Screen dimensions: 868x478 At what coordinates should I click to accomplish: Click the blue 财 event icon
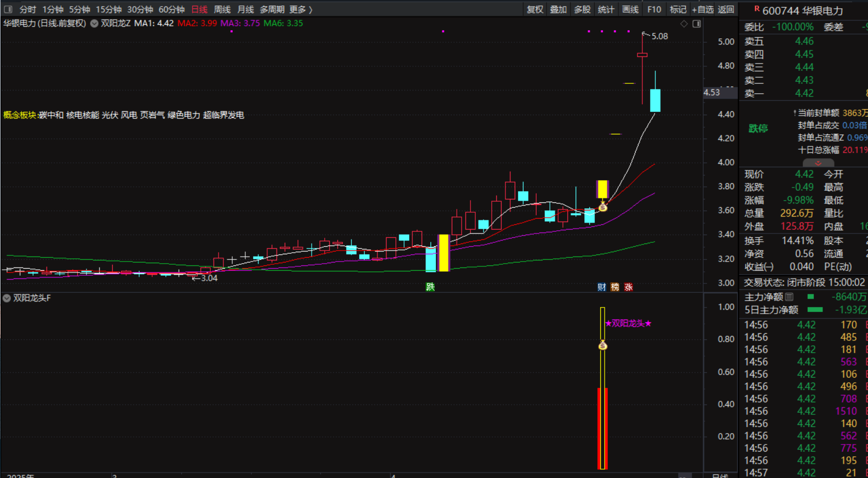601,287
